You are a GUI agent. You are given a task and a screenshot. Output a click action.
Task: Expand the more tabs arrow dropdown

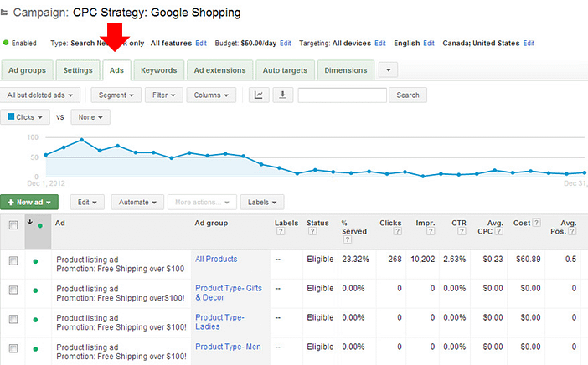click(x=388, y=70)
